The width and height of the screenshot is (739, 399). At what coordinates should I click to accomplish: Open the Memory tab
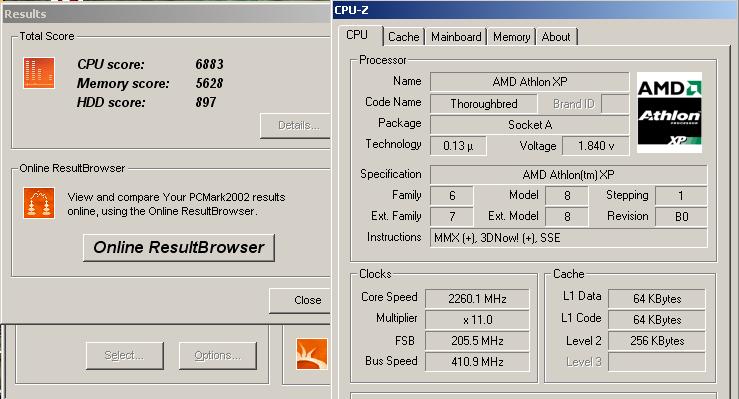[511, 37]
